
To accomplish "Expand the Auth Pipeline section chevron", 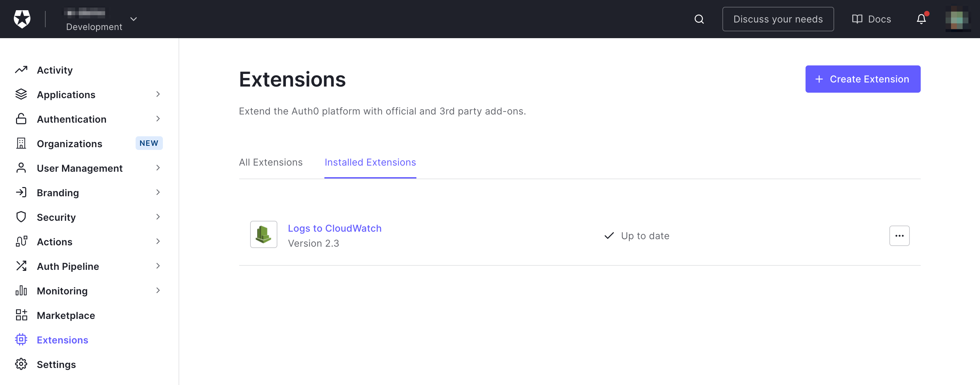I will 158,266.
